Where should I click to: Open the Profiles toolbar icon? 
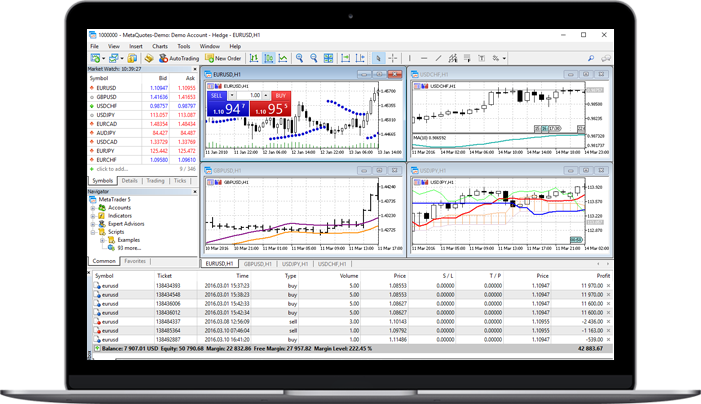tap(114, 58)
